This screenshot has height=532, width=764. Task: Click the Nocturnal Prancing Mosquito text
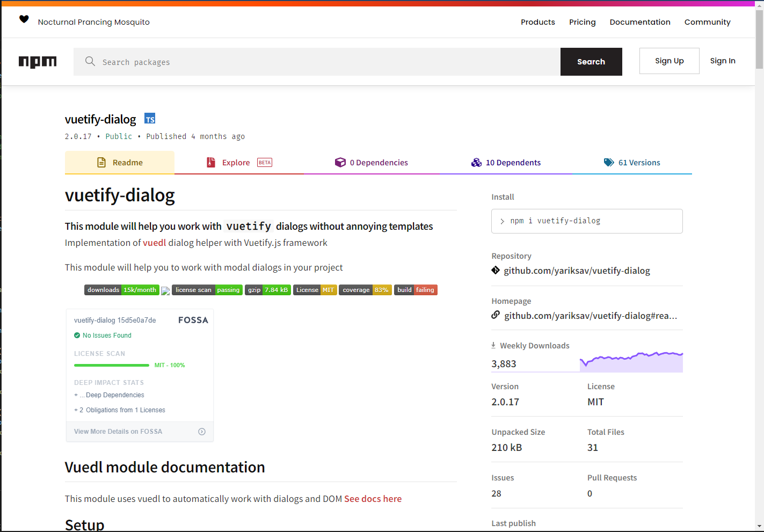(94, 22)
